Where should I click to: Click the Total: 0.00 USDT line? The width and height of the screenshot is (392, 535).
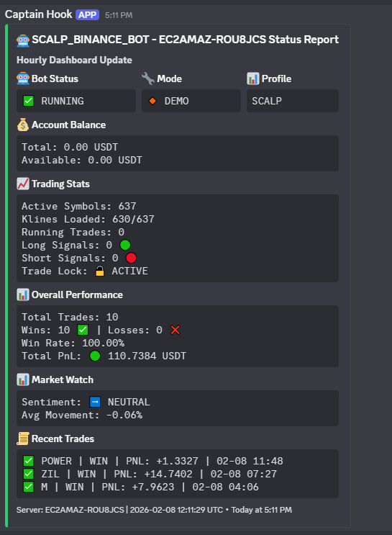point(70,147)
